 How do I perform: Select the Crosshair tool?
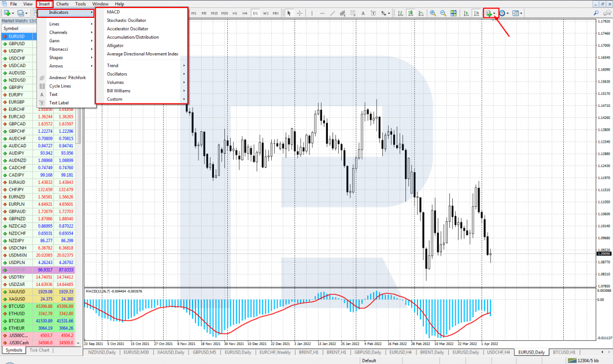coord(300,13)
